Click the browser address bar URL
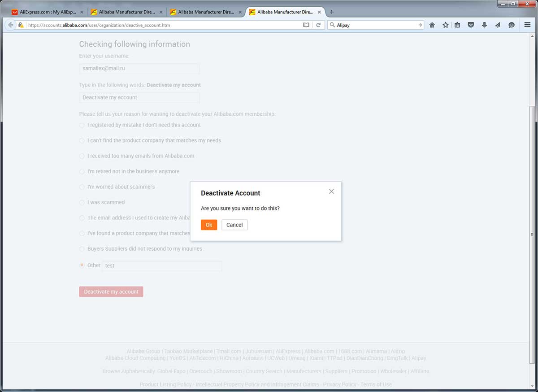The width and height of the screenshot is (538, 392). click(164, 25)
